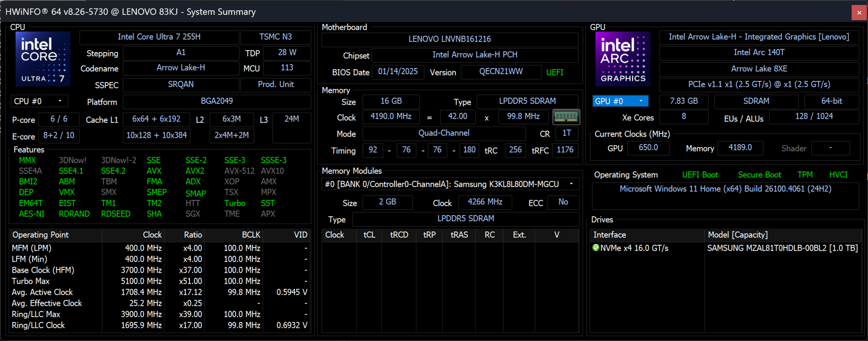The image size is (868, 341).
Task: Click the L1 cache value "6x64 + 6x192"
Action: pyautogui.click(x=156, y=119)
